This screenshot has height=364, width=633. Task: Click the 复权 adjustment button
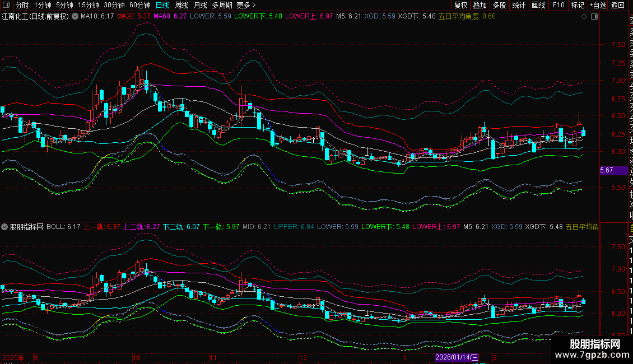pyautogui.click(x=460, y=5)
